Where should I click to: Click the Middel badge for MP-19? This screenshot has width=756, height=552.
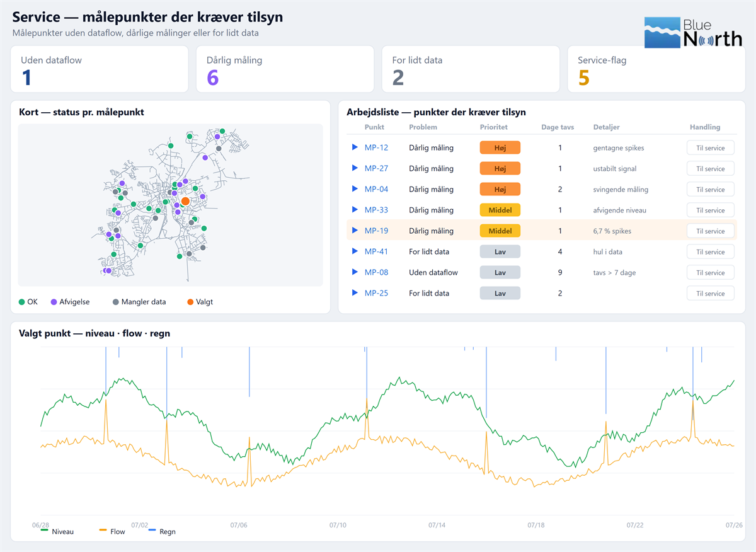tap(500, 231)
